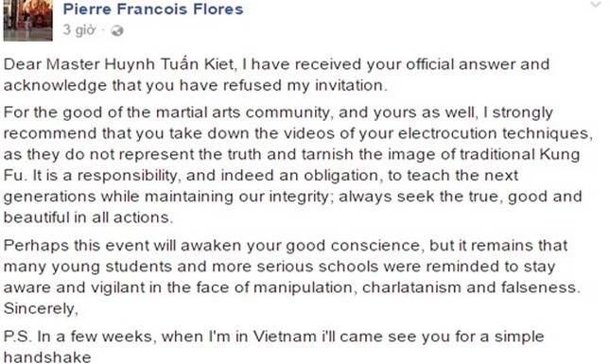Expand the post options chevron
Viewport: 610px width, 364px height.
coord(596,5)
